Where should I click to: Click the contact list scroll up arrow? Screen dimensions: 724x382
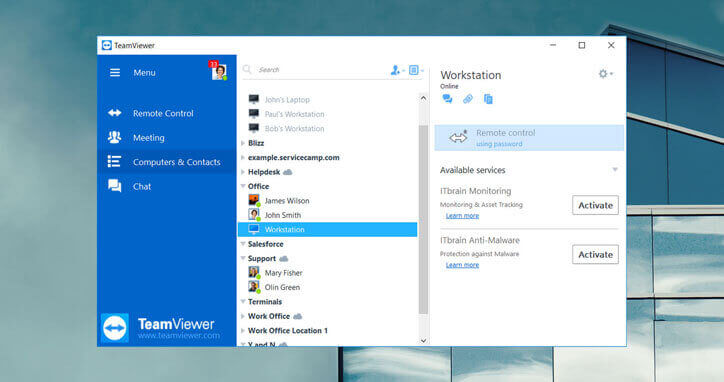click(423, 98)
